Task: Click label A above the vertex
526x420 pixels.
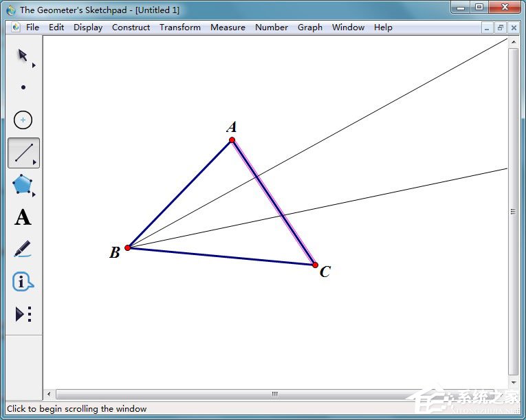Action: 232,126
